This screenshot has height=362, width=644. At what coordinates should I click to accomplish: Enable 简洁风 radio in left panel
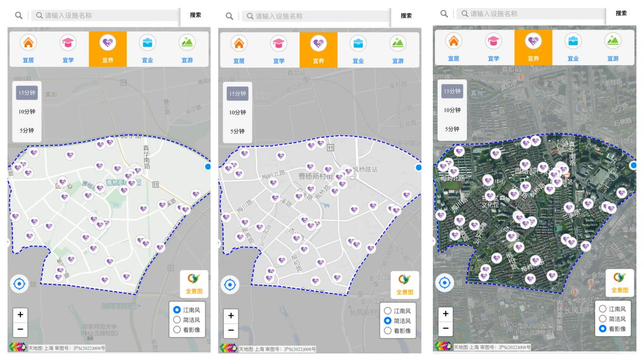177,320
